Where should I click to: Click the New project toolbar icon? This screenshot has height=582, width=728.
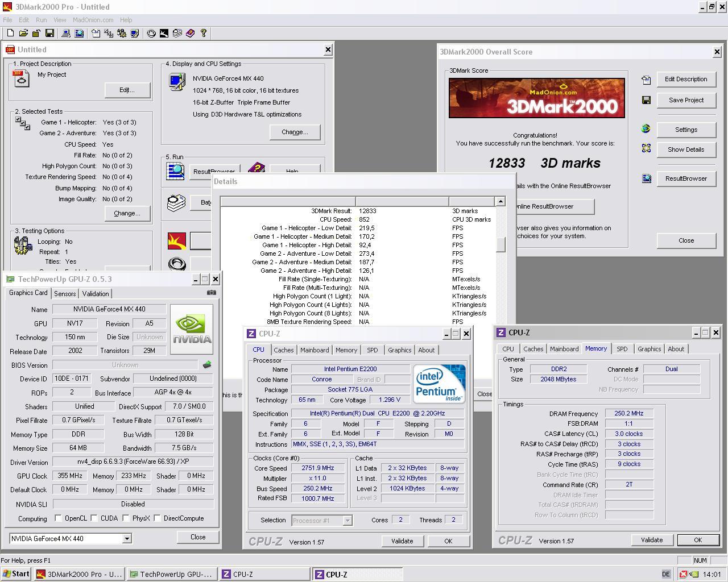pos(10,34)
